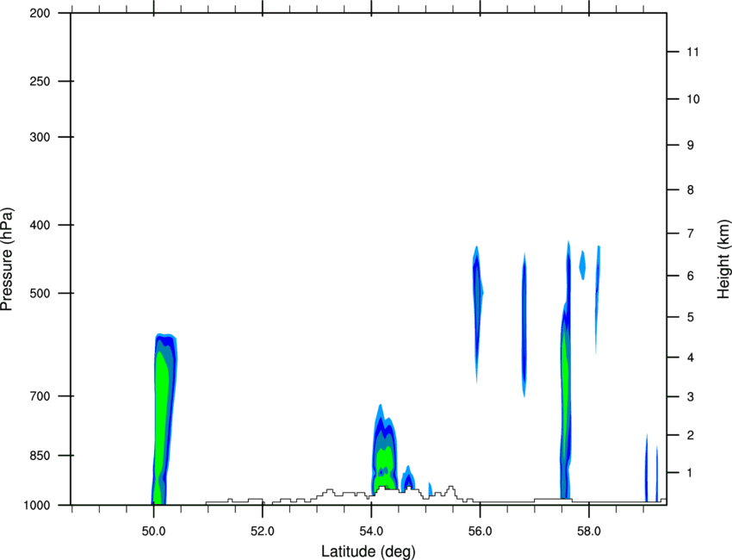732x560 pixels.
Task: Click latitude tick label 58.0
Action: [589, 532]
